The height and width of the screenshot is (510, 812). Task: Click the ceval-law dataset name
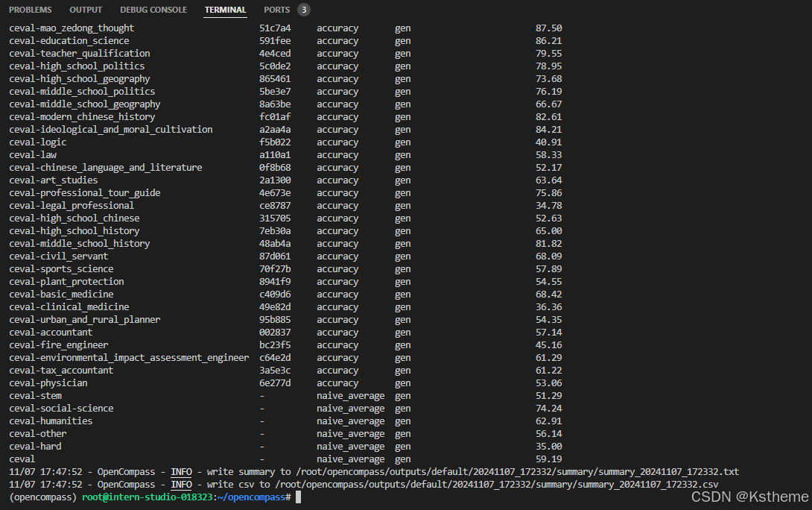tap(33, 154)
